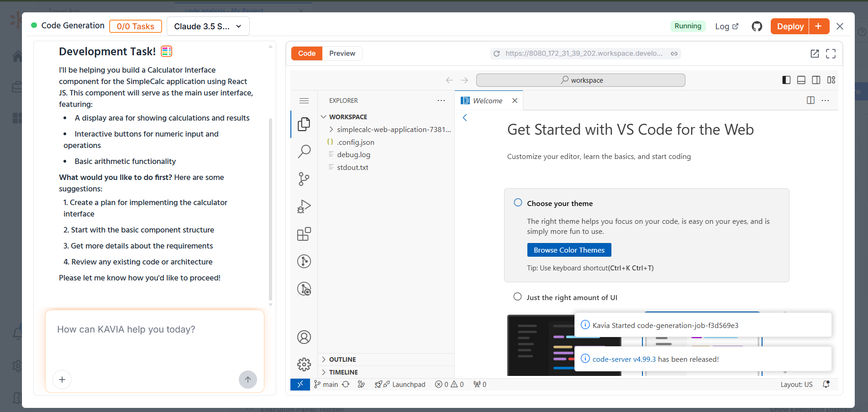Go back from the Welcome walkthrough
Viewport: 868px width, 412px height.
point(465,118)
